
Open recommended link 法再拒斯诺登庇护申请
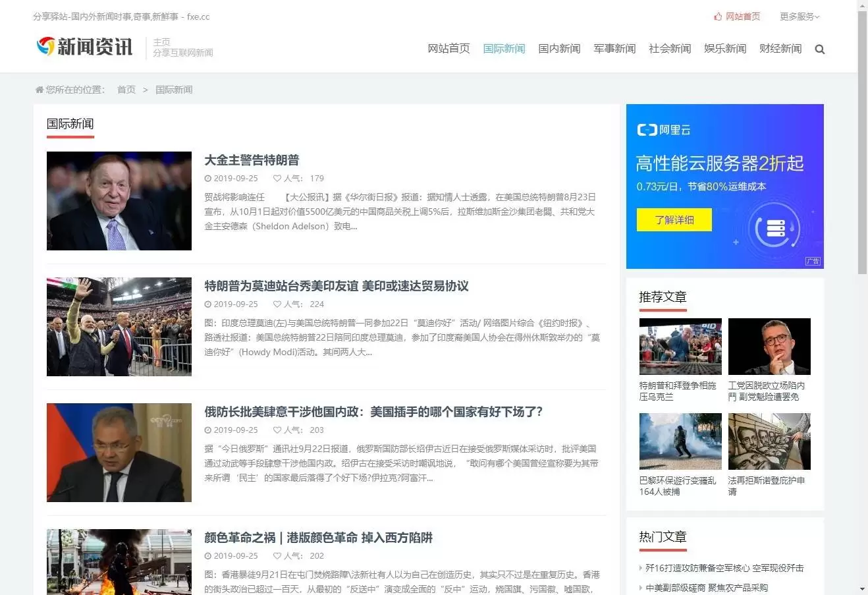(767, 486)
